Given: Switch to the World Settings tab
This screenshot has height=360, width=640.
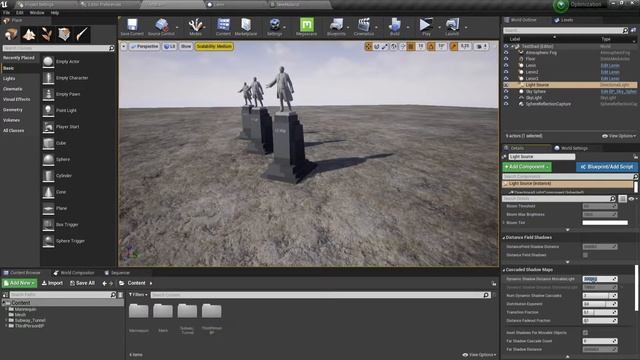Looking at the screenshot, I should pyautogui.click(x=571, y=148).
